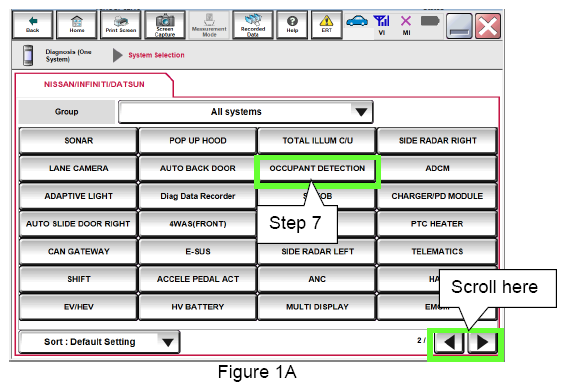566x391 pixels.
Task: Select the NISSAN/INFINITI/DATSUN tab
Action: (94, 84)
